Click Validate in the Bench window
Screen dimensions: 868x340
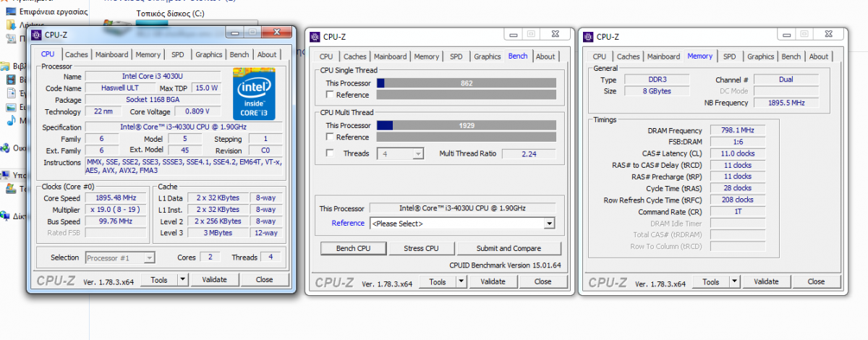(493, 281)
